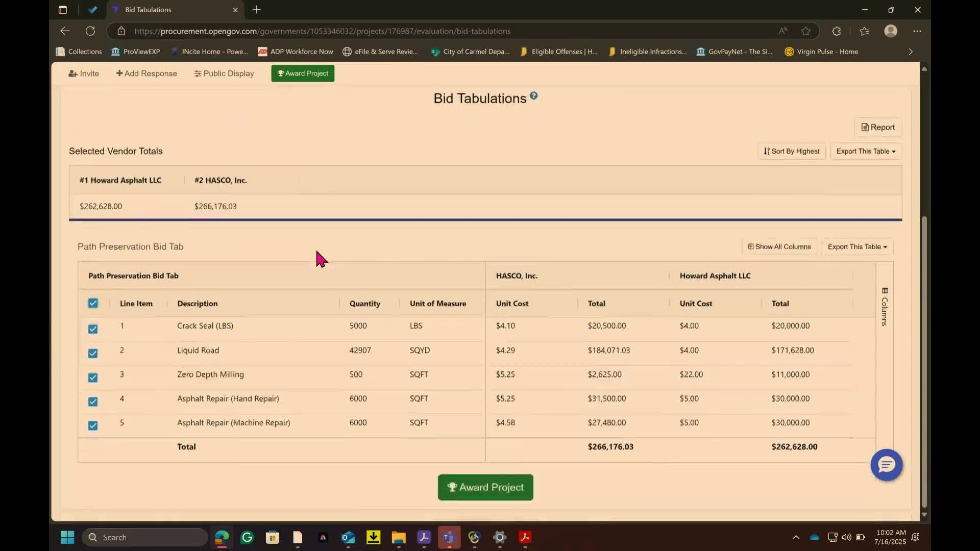Open the Public Display menu option
Image resolution: width=980 pixels, height=551 pixels.
tap(224, 73)
